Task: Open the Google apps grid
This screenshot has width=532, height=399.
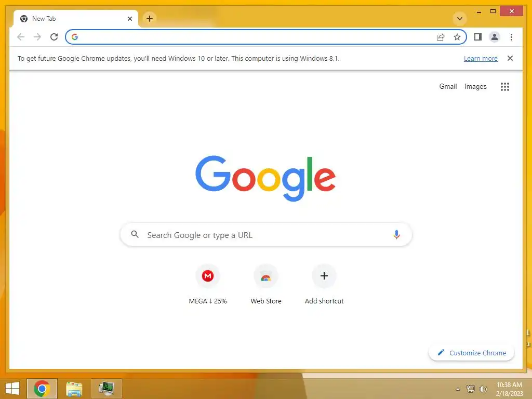Action: pyautogui.click(x=505, y=87)
